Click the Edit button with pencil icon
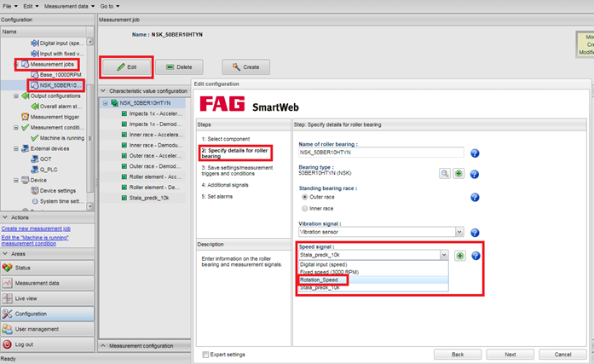Viewport: 594px width, 364px height. (126, 67)
